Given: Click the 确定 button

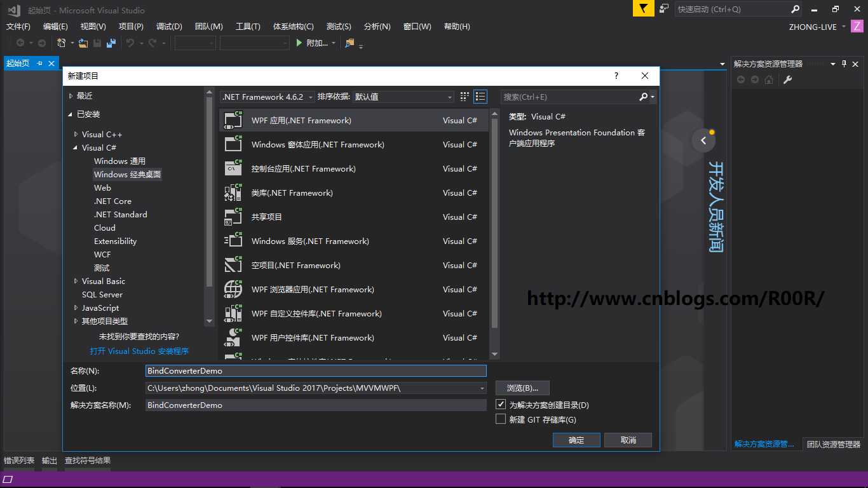Looking at the screenshot, I should point(576,440).
